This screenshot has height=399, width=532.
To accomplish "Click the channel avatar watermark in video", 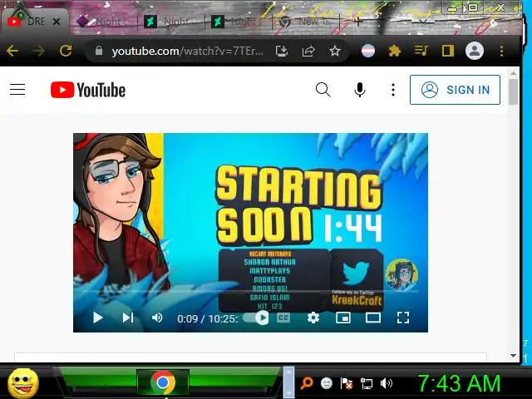I will [x=401, y=275].
